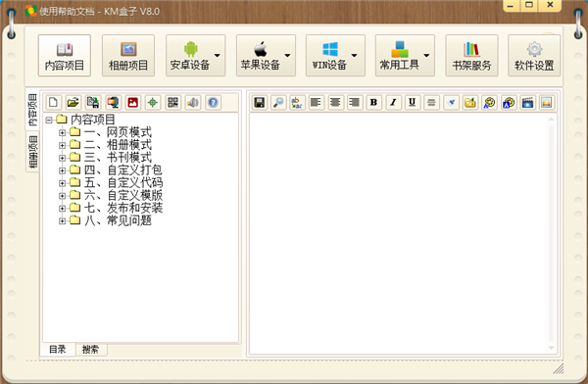The width and height of the screenshot is (588, 384).
Task: Open the 软件设置 button
Action: point(534,56)
